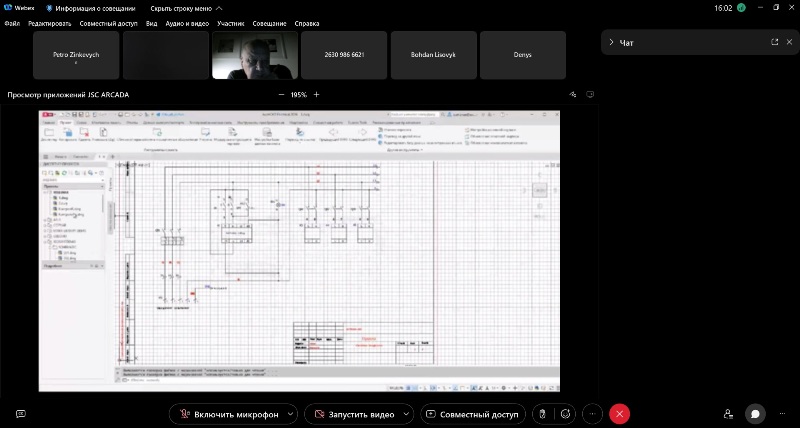The width and height of the screenshot is (800, 428).
Task: Click Скрыть строку меню
Action: 186,8
